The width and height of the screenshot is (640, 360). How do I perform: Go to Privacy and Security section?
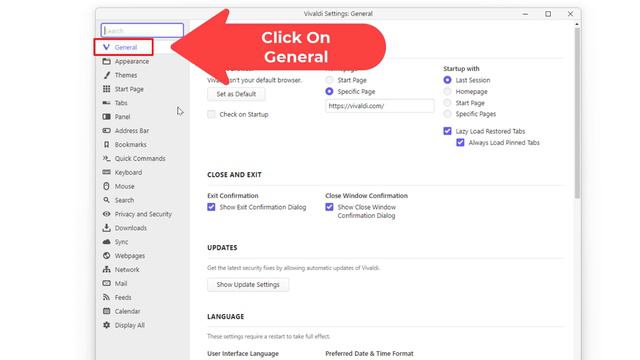coord(143,214)
